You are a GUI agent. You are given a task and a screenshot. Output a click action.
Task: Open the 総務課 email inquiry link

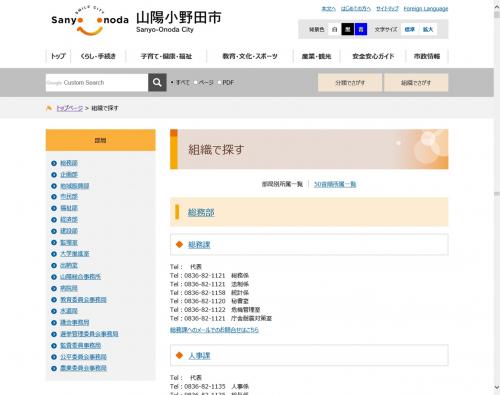(x=214, y=330)
